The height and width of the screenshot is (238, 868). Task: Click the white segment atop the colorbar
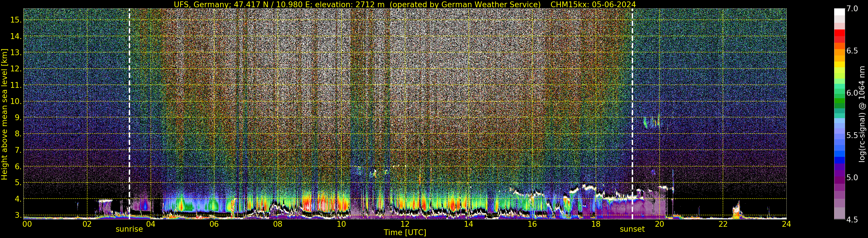[839, 12]
